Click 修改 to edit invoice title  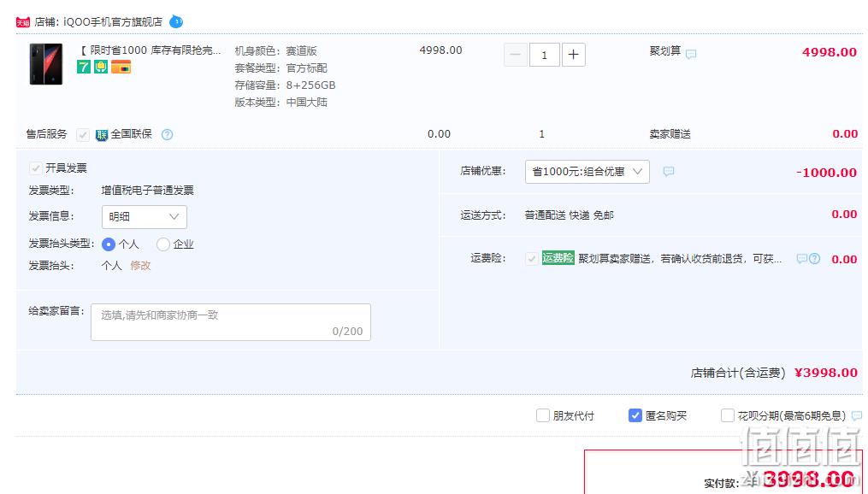click(x=140, y=266)
